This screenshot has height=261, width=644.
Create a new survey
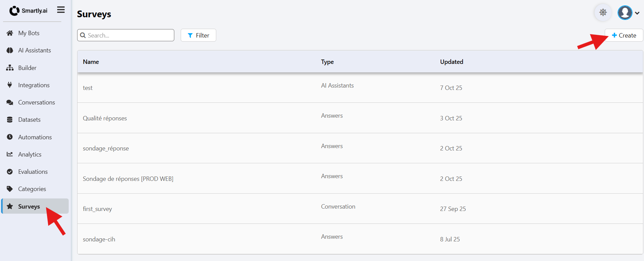tap(624, 35)
